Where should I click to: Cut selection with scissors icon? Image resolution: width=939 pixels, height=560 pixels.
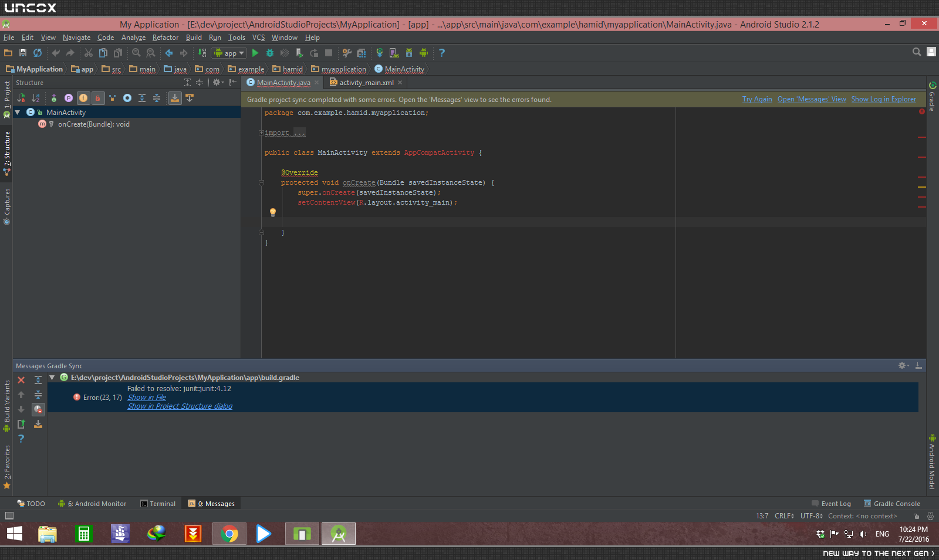point(89,53)
